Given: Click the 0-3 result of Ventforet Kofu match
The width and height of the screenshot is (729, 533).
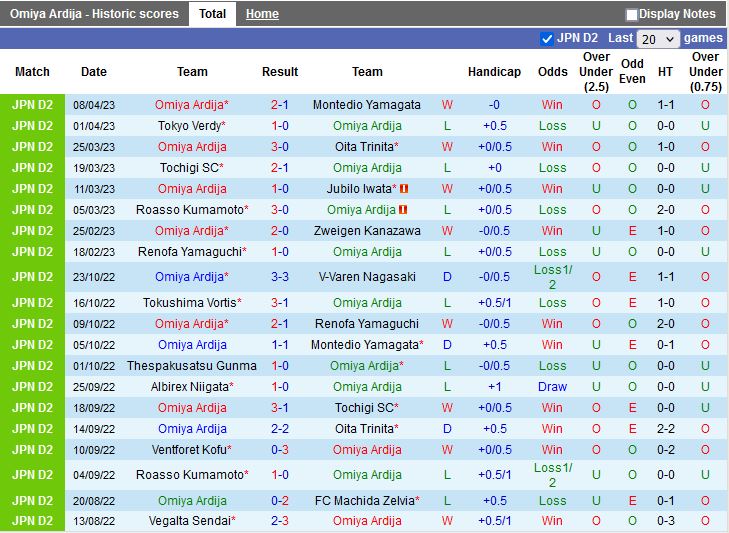Looking at the screenshot, I should point(279,450).
